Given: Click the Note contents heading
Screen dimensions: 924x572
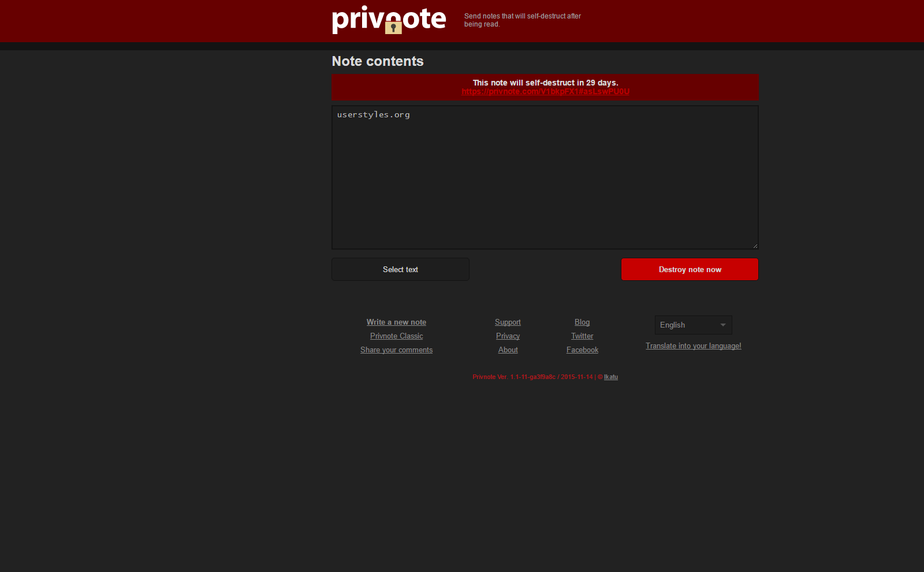Looking at the screenshot, I should coord(378,61).
